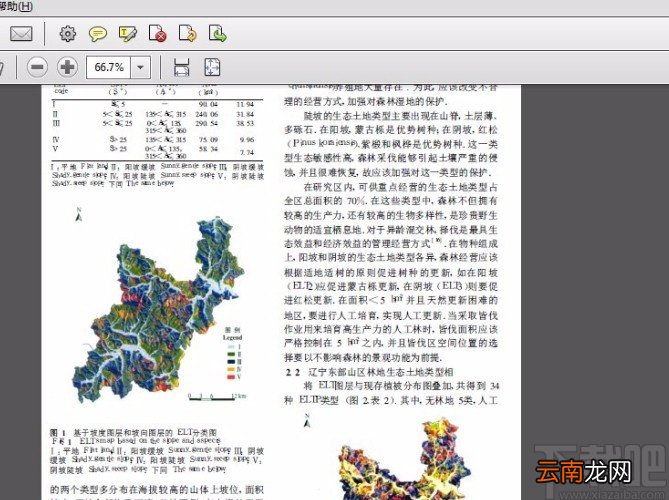
Task: Zoom out with the minus button
Action: tap(37, 67)
